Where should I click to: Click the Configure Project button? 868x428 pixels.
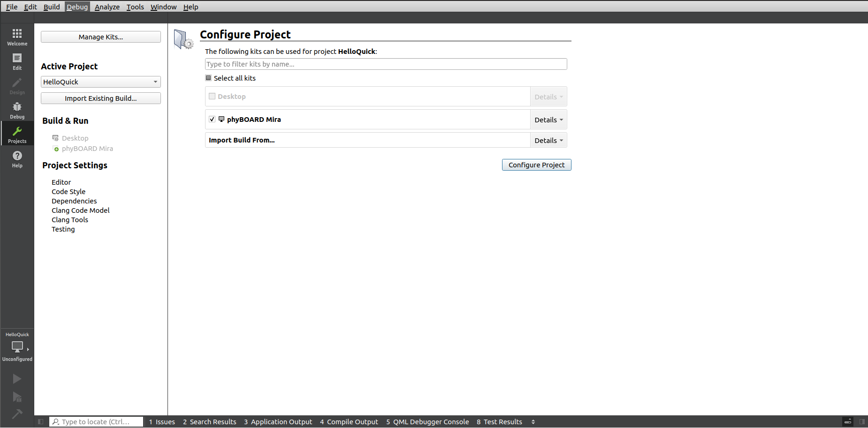tap(537, 165)
